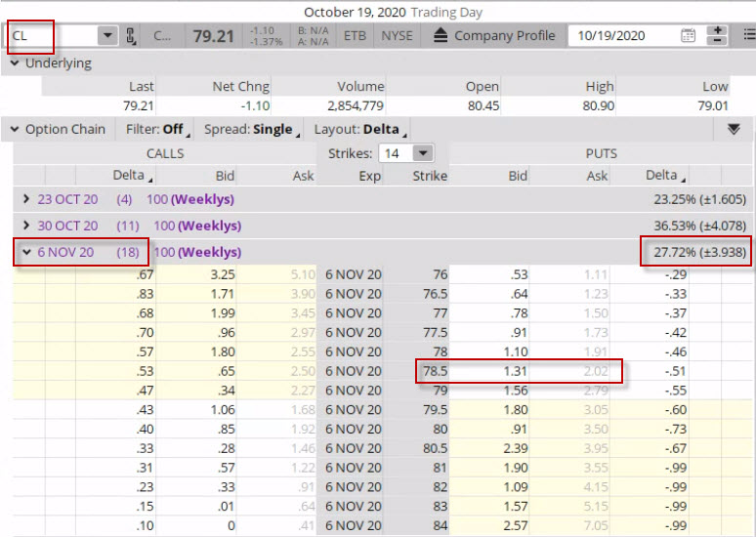Click the symbol link chain icon
Viewport: 756px width, 537px height.
point(131,36)
